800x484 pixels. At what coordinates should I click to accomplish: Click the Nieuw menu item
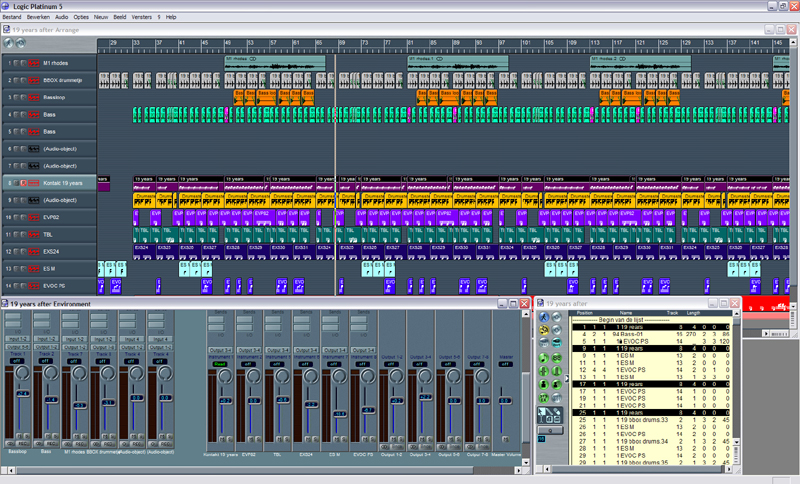click(x=101, y=17)
